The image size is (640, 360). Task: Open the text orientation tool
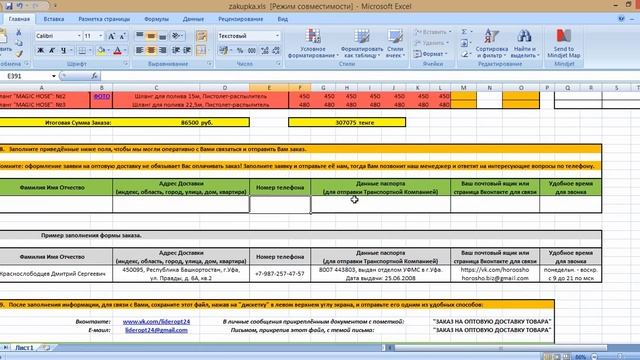point(176,36)
